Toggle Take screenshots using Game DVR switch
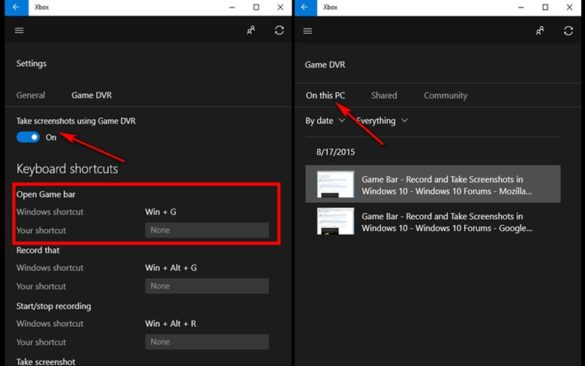Image resolution: width=585 pixels, height=366 pixels. (x=28, y=137)
